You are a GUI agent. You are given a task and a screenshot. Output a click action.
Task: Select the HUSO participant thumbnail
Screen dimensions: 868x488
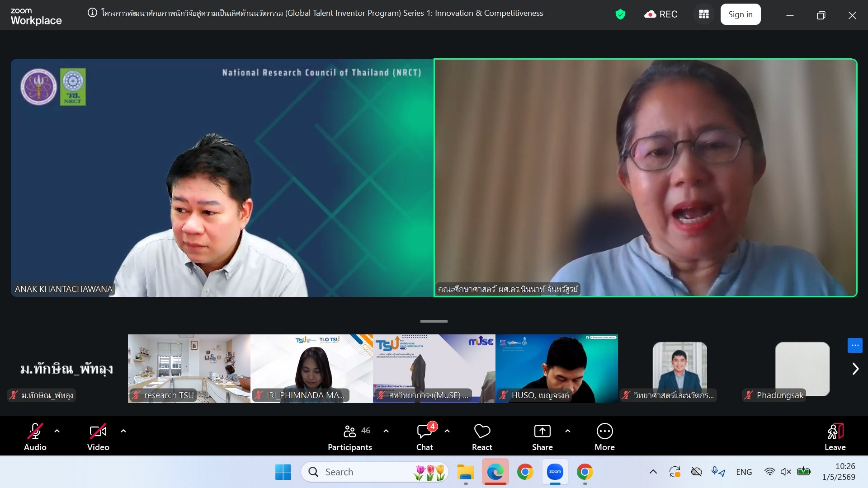click(x=557, y=368)
